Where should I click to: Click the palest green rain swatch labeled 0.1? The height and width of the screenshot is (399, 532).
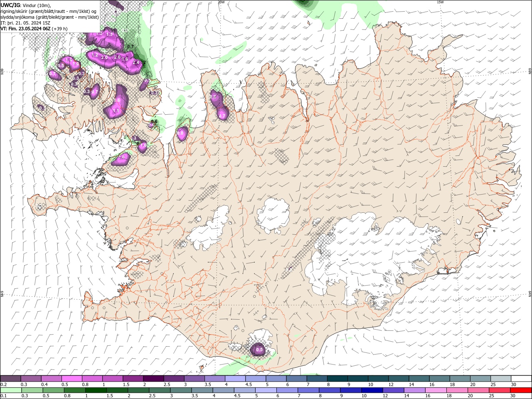click(11, 390)
